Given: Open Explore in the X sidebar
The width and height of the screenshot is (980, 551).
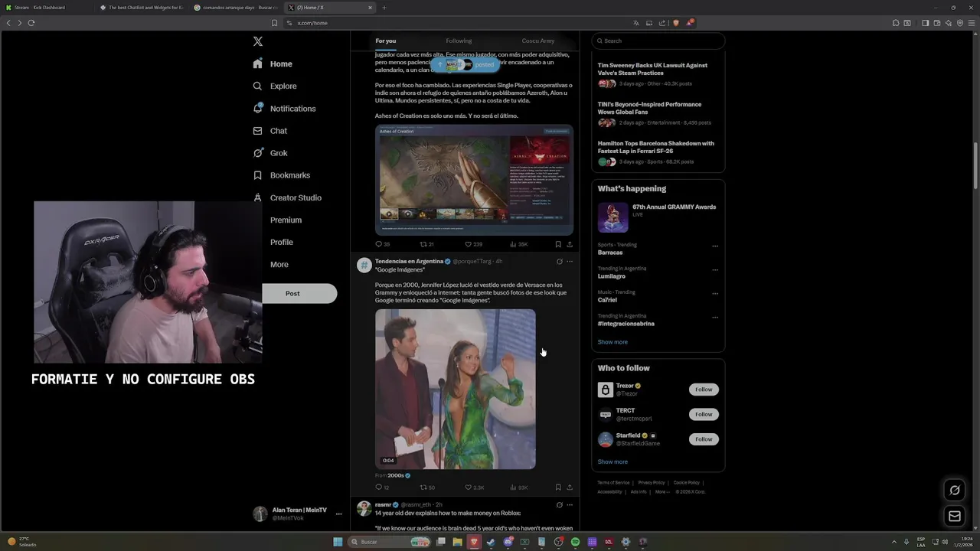Looking at the screenshot, I should [x=275, y=86].
